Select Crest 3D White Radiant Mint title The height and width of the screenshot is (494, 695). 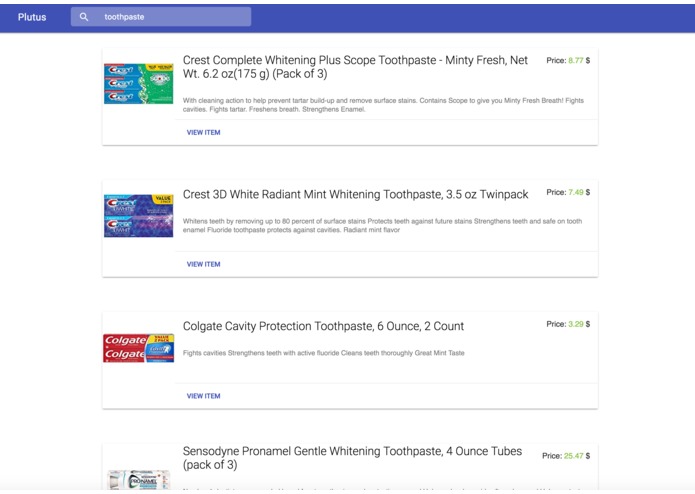point(355,194)
